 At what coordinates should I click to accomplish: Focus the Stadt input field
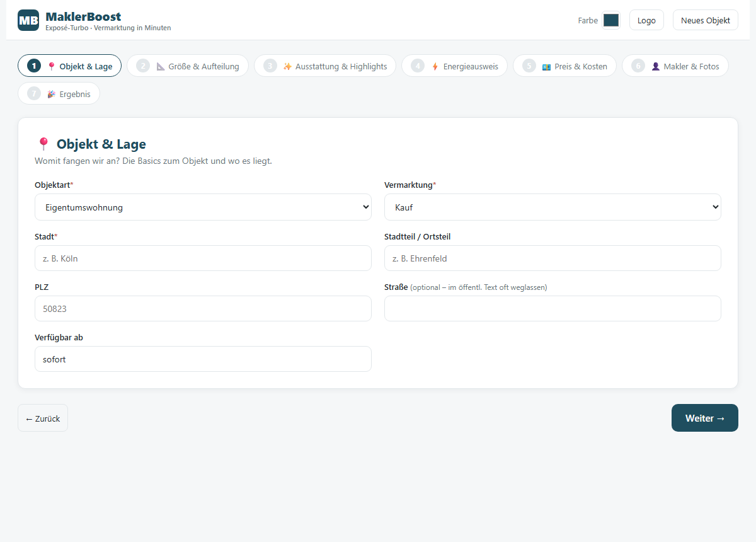[x=203, y=258]
